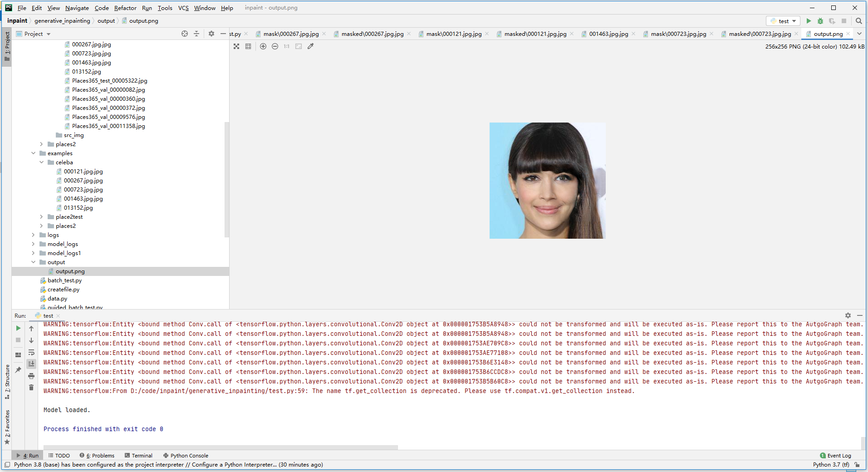The image size is (868, 472).
Task: Set image to actual size 1:1
Action: (x=287, y=46)
